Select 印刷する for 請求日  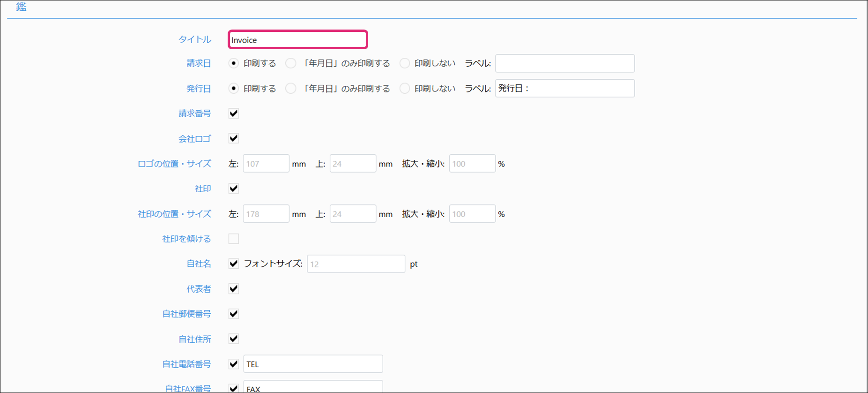coord(234,63)
